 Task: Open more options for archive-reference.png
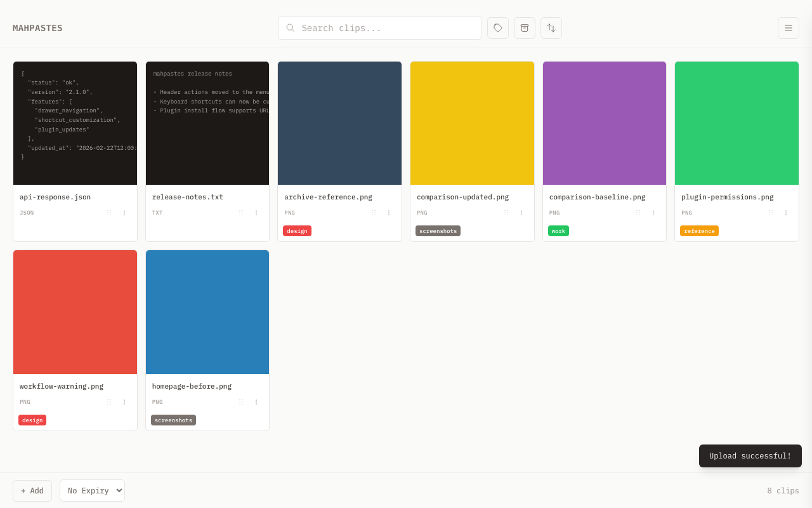(x=389, y=213)
